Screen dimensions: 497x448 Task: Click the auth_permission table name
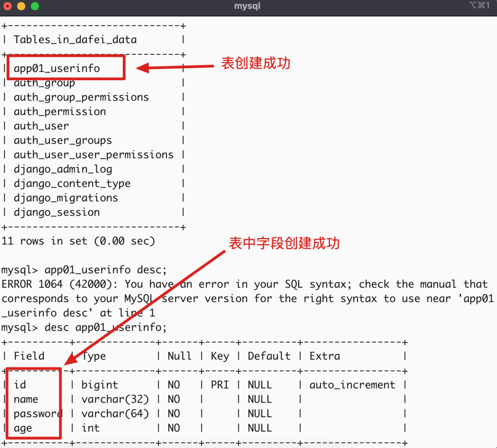click(x=60, y=111)
